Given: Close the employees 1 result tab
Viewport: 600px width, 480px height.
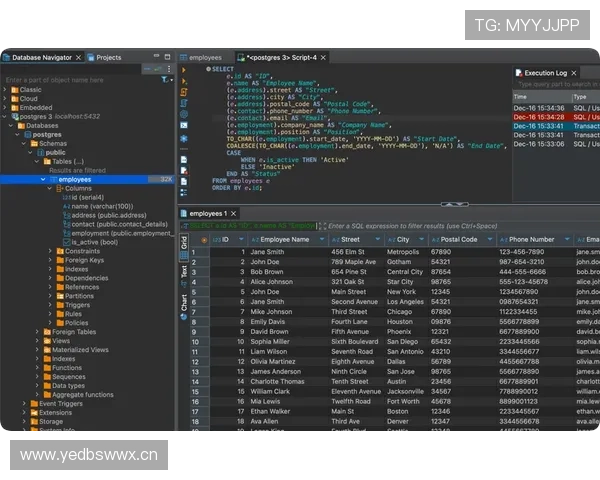Looking at the screenshot, I should (234, 213).
